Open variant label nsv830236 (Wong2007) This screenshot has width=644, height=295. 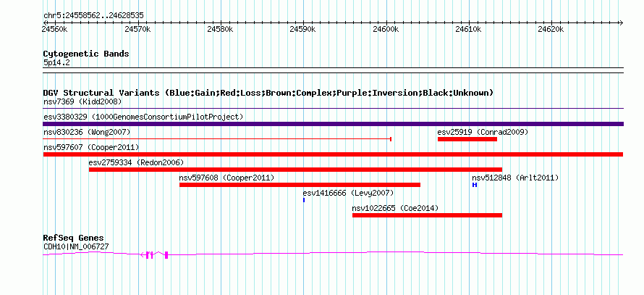tap(87, 132)
